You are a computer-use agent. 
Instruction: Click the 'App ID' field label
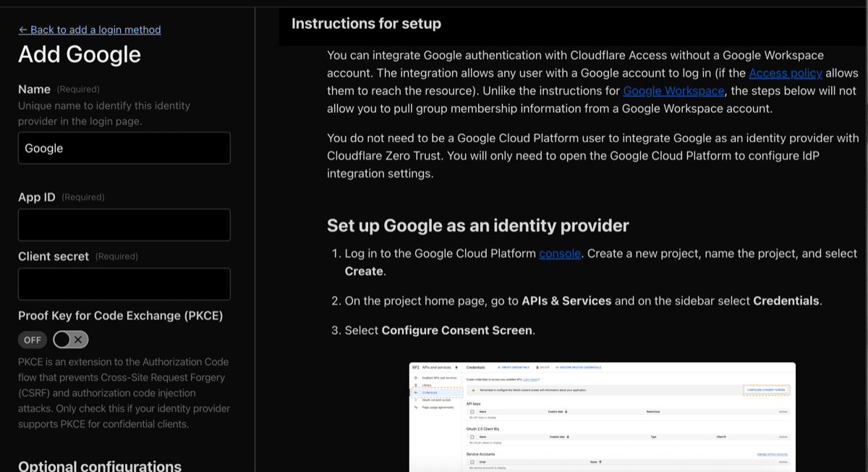click(x=37, y=197)
